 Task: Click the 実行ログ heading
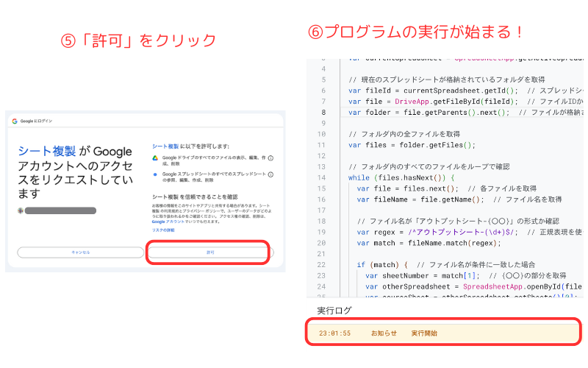click(334, 311)
